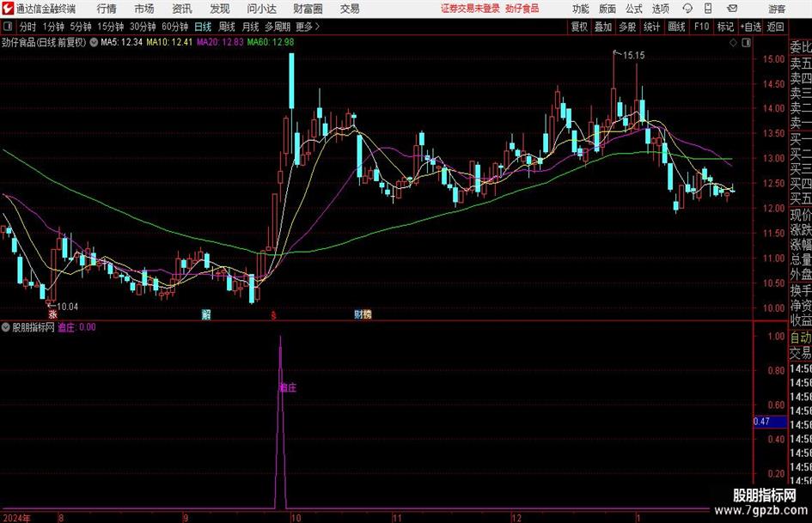Switch to 分时 chart period
812x523 pixels.
[x=28, y=27]
